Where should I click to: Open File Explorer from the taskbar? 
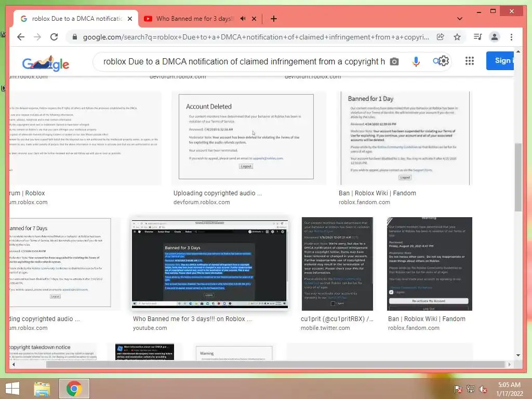42,389
